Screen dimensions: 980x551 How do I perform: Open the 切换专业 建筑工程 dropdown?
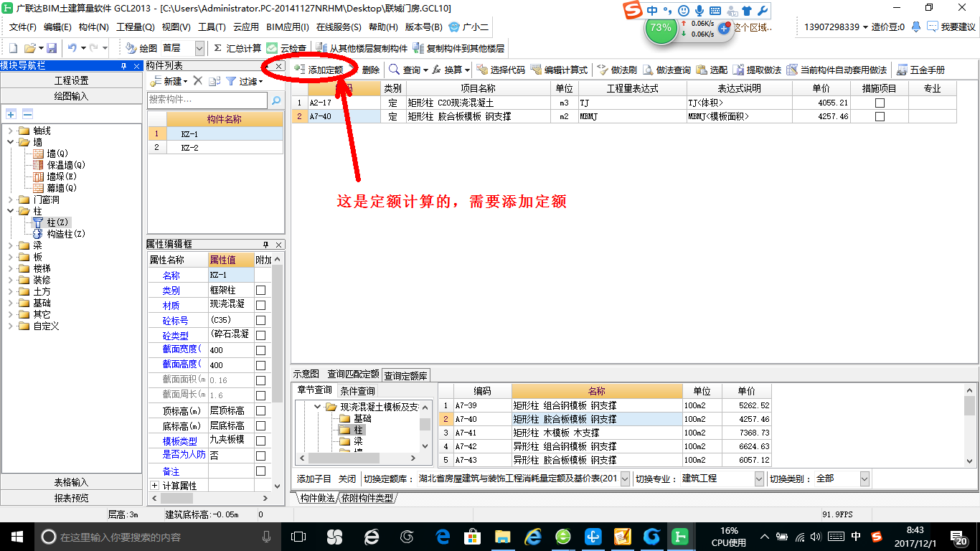pos(760,478)
